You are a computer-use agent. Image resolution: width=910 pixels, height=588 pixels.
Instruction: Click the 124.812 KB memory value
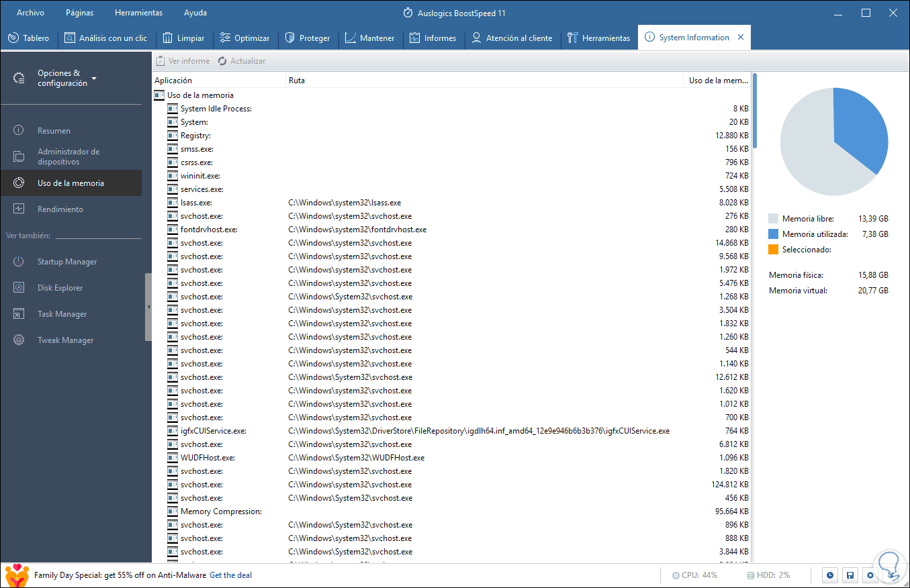(x=729, y=485)
